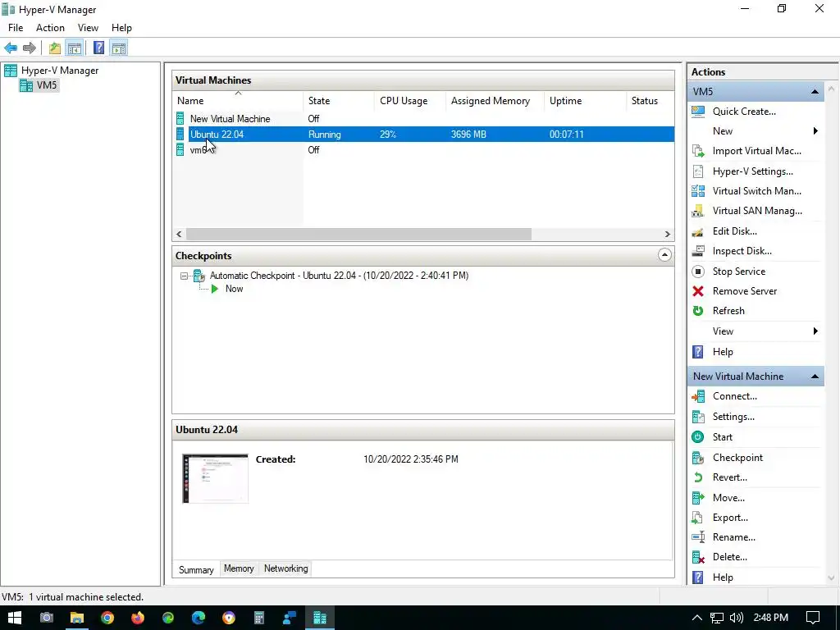
Task: Switch to the Networking tab
Action: (x=285, y=568)
